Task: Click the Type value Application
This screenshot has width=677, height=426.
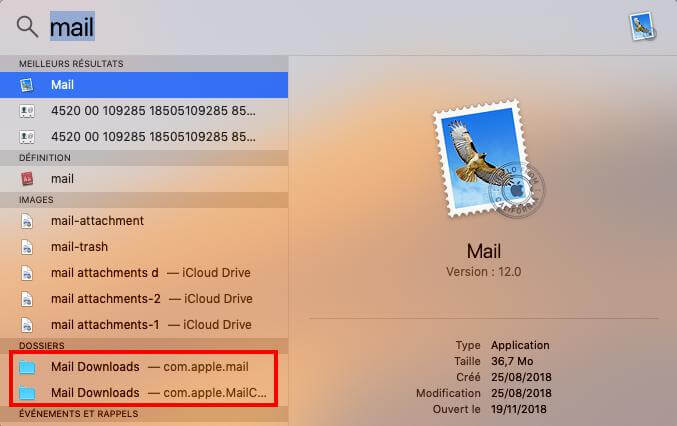Action: 520,345
